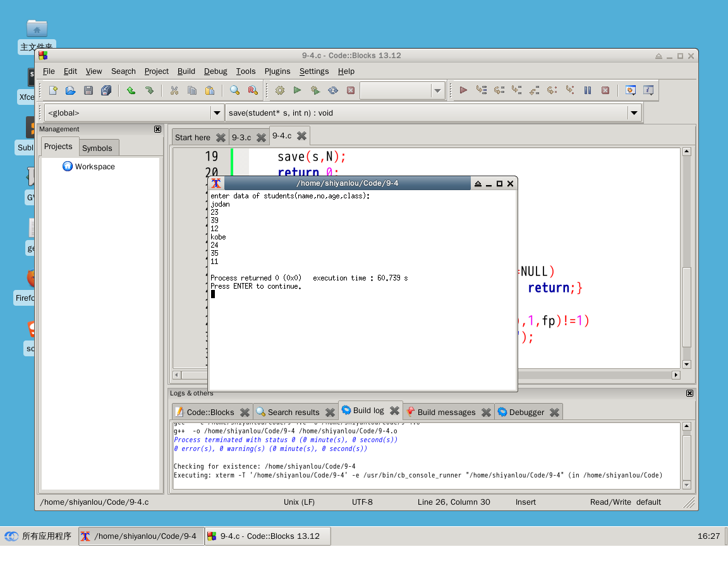The height and width of the screenshot is (566, 728).
Task: Close the Management panel
Action: tap(158, 129)
